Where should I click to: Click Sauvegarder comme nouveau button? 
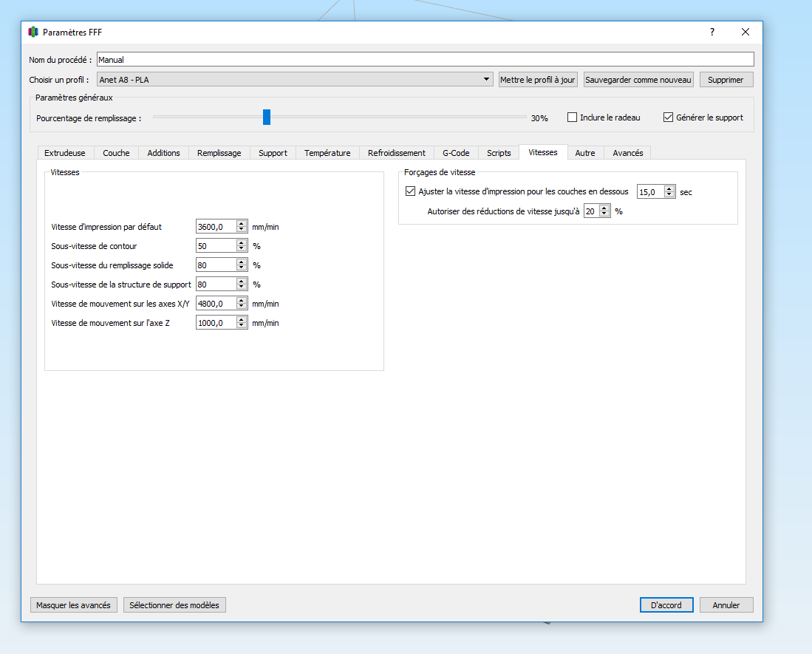click(x=638, y=80)
